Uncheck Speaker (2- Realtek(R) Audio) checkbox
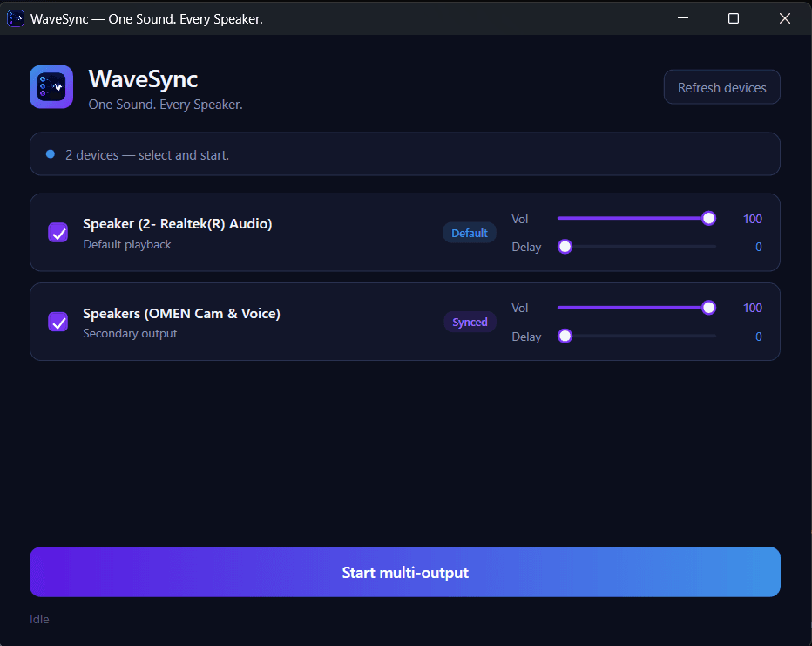The width and height of the screenshot is (812, 646). pos(58,233)
